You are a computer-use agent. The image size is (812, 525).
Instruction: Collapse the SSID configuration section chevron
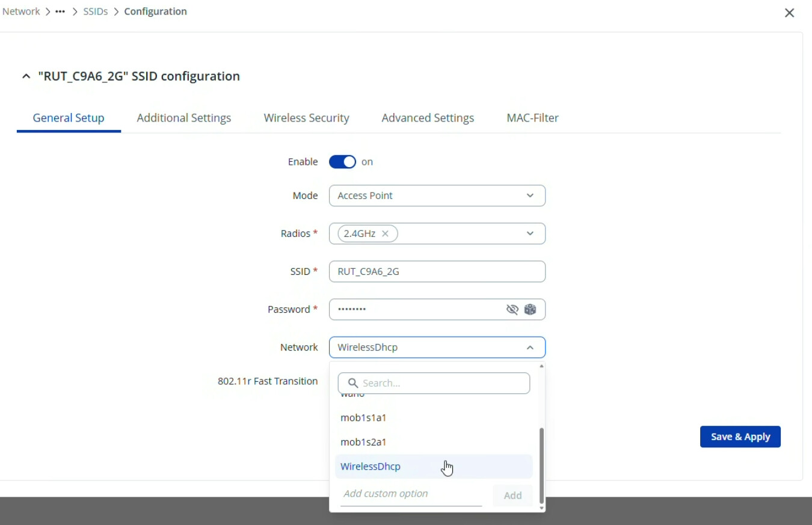[x=26, y=76]
